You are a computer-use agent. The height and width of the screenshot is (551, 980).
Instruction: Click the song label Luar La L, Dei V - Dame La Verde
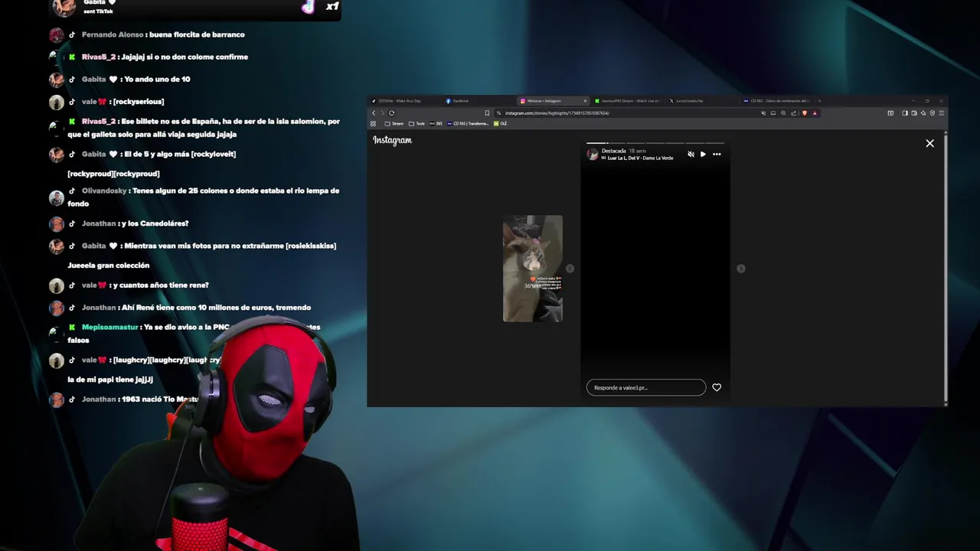(x=640, y=158)
